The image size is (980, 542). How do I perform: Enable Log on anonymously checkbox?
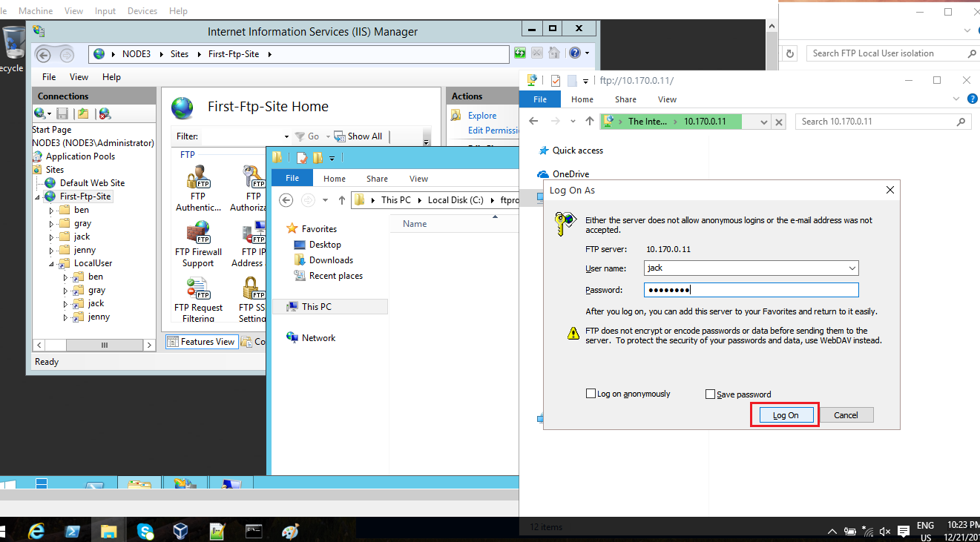click(591, 394)
